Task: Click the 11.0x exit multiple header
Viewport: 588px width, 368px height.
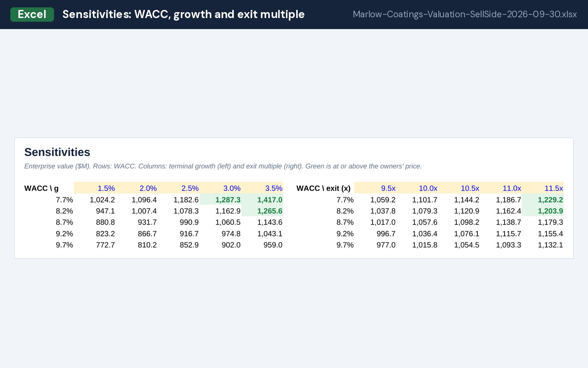Action: click(512, 188)
